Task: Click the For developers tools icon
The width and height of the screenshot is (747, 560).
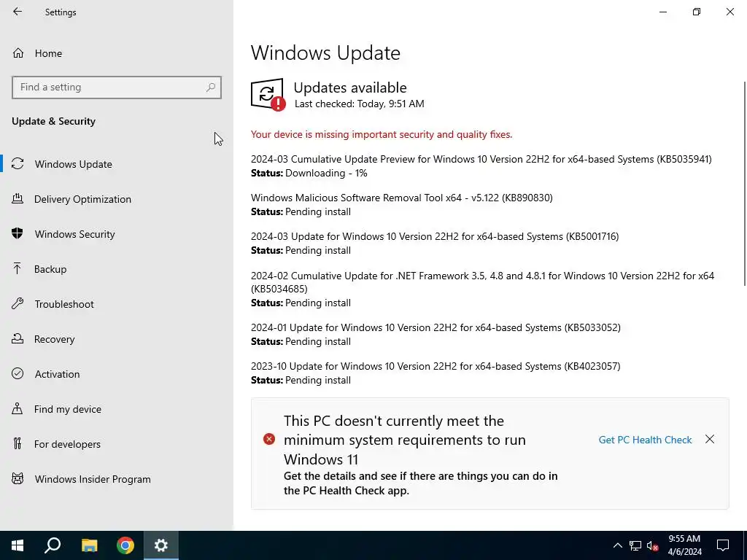Action: tap(18, 444)
